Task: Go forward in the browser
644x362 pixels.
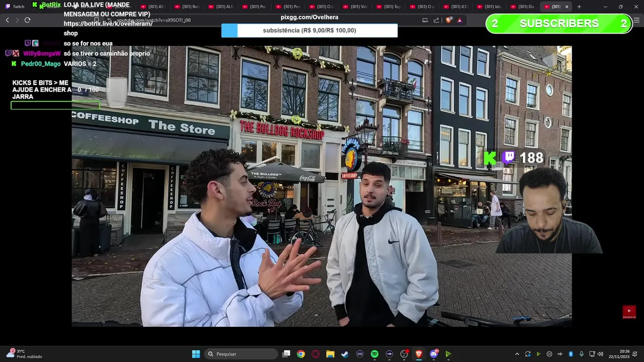Action: coord(17,20)
